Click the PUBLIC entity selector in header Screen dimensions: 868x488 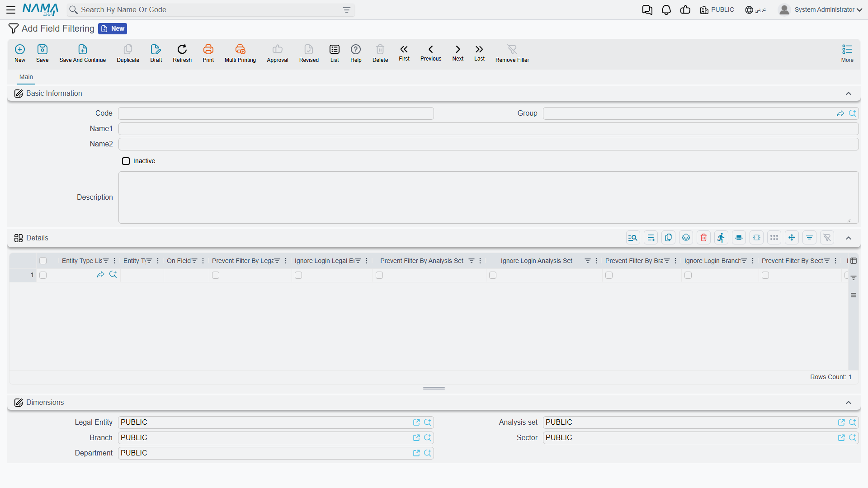[x=717, y=10]
